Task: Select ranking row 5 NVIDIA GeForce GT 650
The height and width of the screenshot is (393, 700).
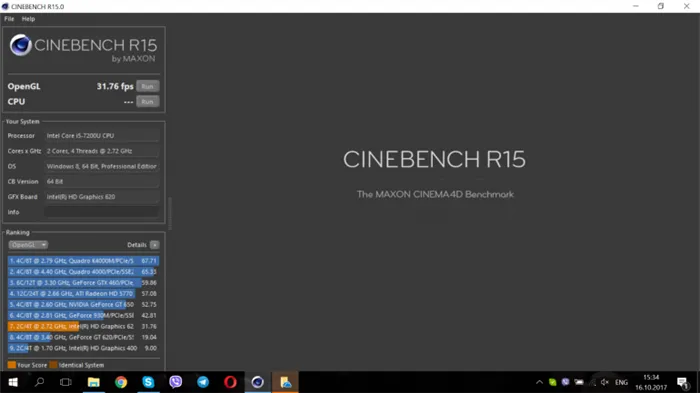Action: 83,305
